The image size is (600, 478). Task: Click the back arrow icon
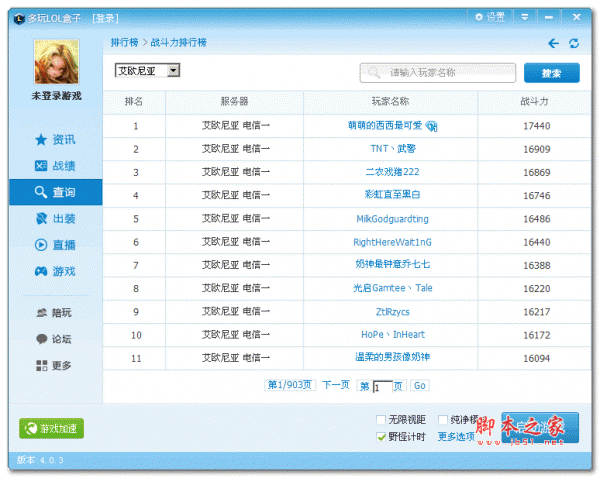point(553,43)
